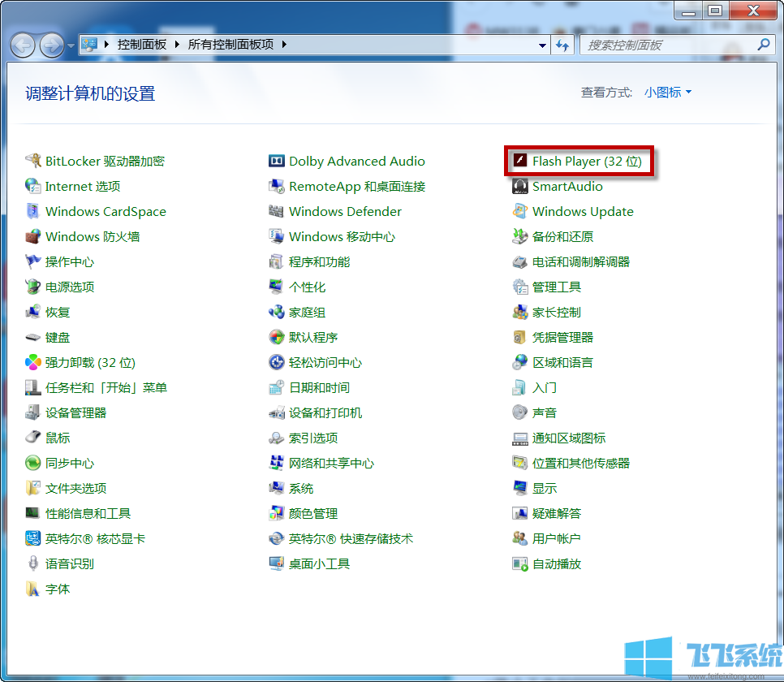Select 所有控制面板项 in the breadcrumb

[231, 45]
